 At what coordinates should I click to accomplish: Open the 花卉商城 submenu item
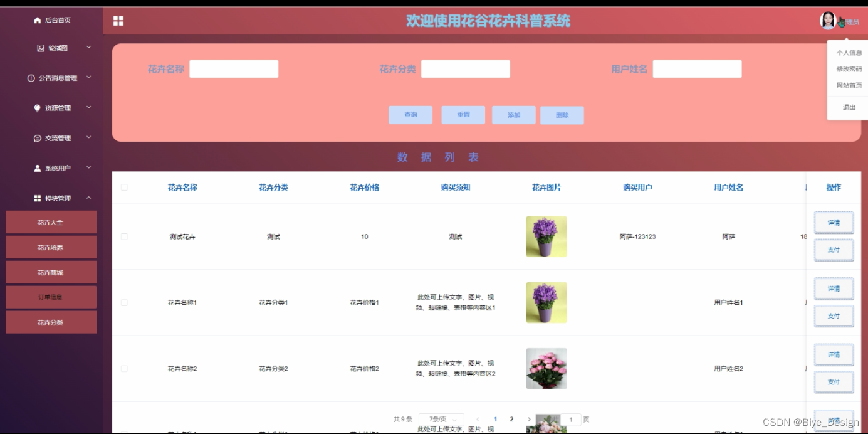[x=51, y=272]
